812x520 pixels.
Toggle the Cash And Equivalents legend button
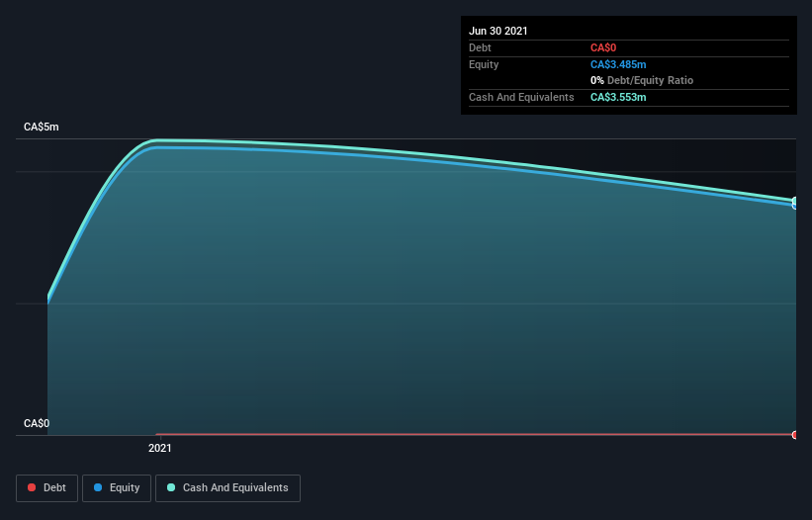point(227,488)
